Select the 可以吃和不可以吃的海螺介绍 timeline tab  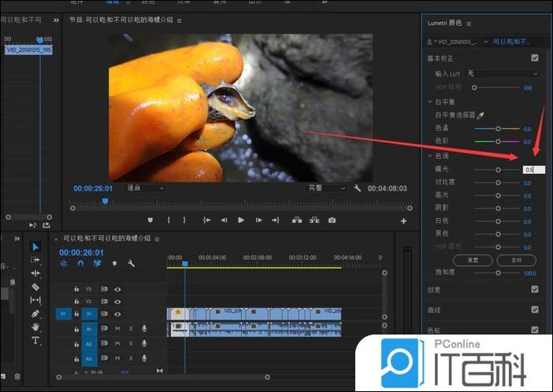[105, 237]
